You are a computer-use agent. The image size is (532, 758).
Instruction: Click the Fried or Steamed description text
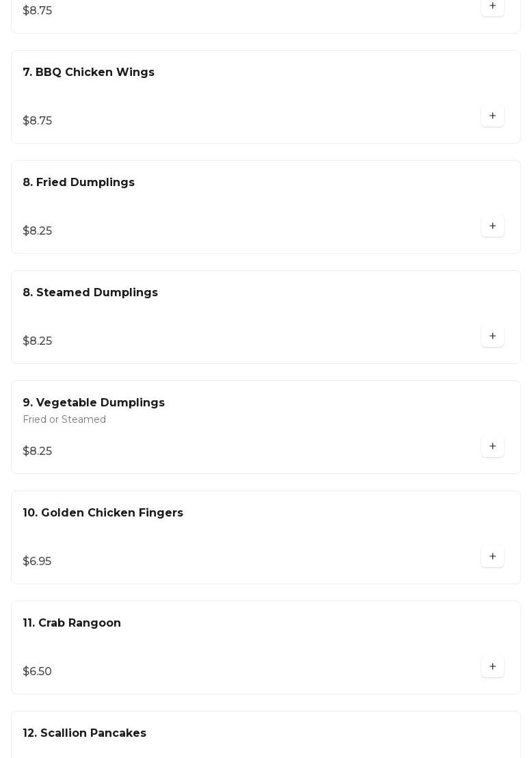64,419
